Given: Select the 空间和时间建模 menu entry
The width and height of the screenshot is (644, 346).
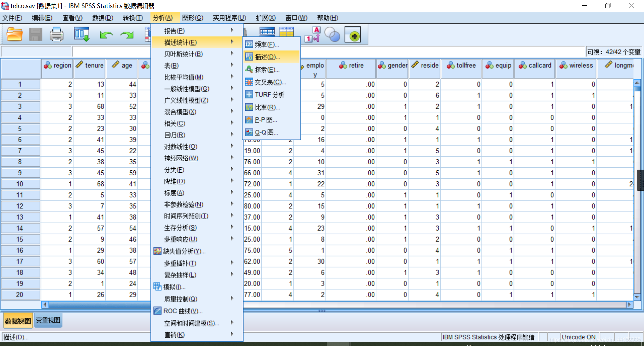Looking at the screenshot, I should click(x=197, y=323).
